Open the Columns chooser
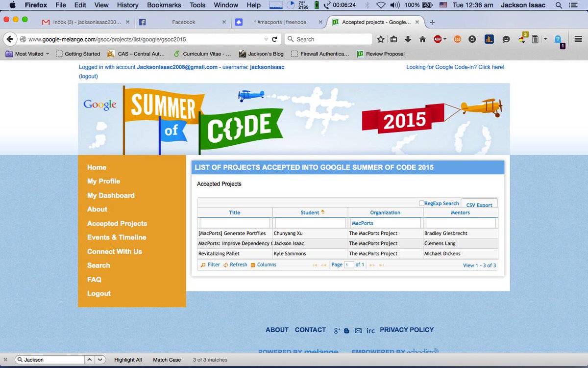 [x=263, y=265]
